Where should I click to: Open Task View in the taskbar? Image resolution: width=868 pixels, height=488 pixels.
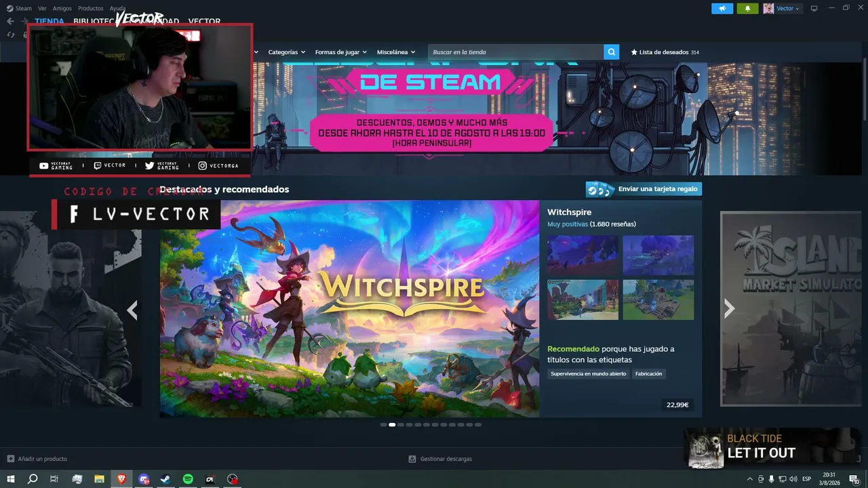tap(54, 479)
